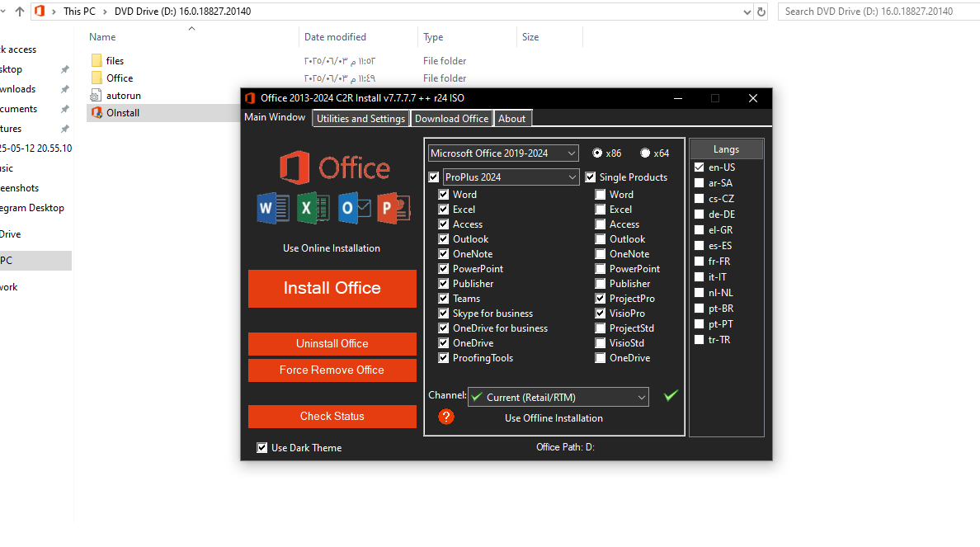Click This PC in breadcrumb path

pos(79,12)
